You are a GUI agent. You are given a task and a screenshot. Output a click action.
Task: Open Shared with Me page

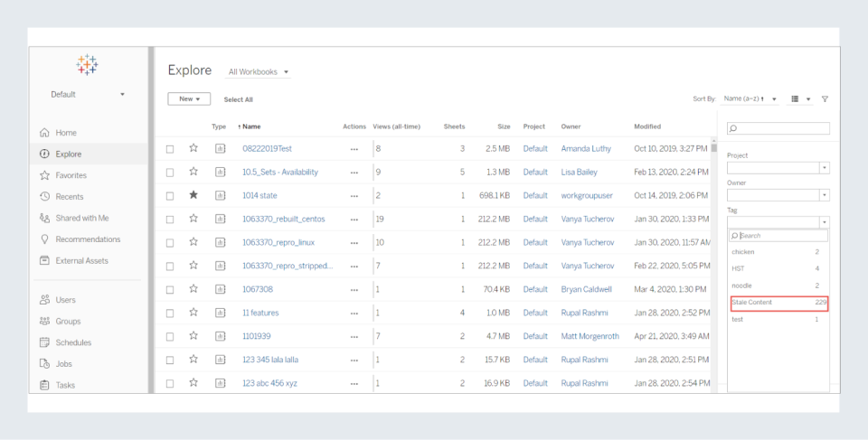pos(81,218)
